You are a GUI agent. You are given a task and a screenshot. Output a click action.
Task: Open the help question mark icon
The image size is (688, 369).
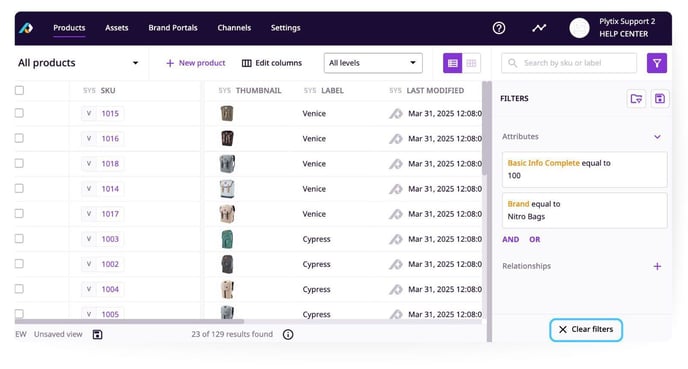click(x=499, y=28)
